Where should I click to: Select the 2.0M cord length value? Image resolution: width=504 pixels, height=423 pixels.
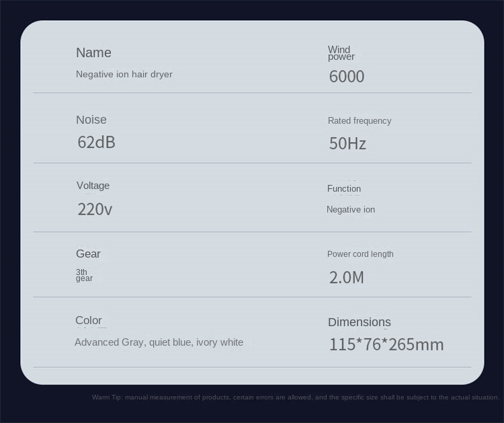pyautogui.click(x=346, y=277)
